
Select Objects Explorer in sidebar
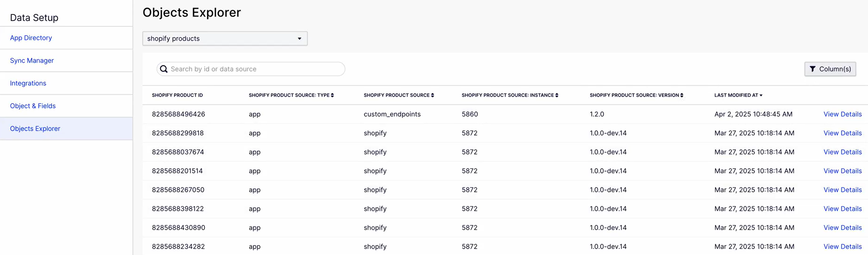pos(35,129)
